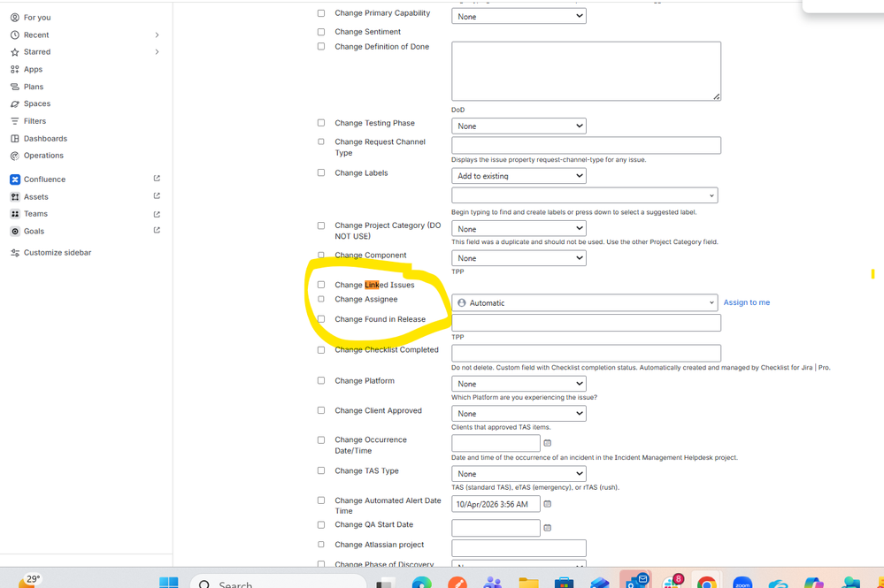Image resolution: width=884 pixels, height=588 pixels.
Task: Open Recent via its clock icon
Action: (15, 34)
